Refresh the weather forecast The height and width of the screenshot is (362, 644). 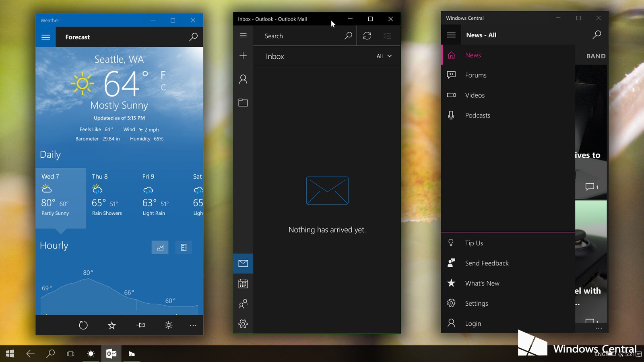tap(83, 325)
